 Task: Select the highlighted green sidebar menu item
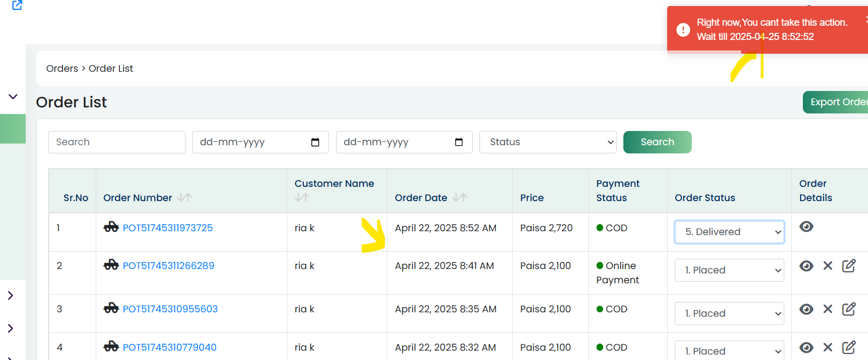click(x=13, y=129)
